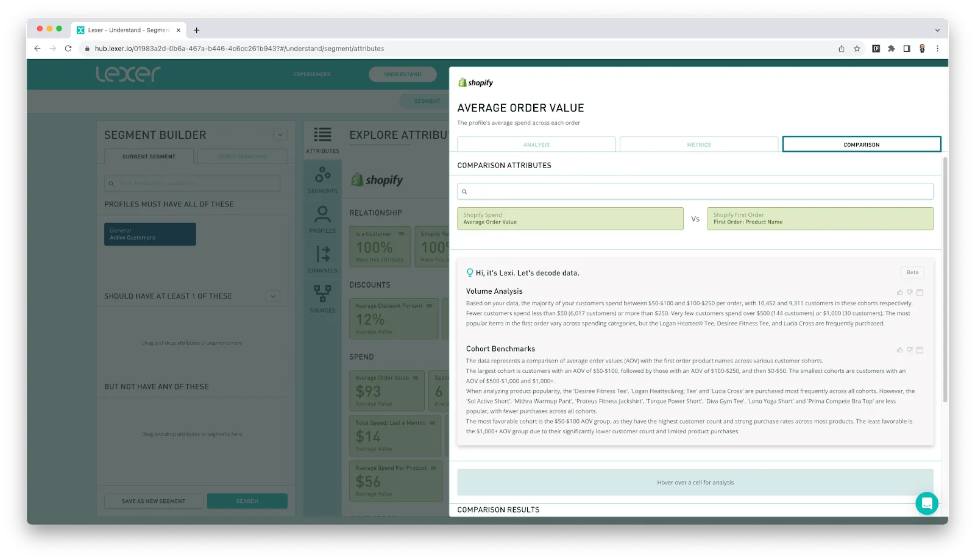
Task: Select the Comparison tab
Action: coord(862,144)
